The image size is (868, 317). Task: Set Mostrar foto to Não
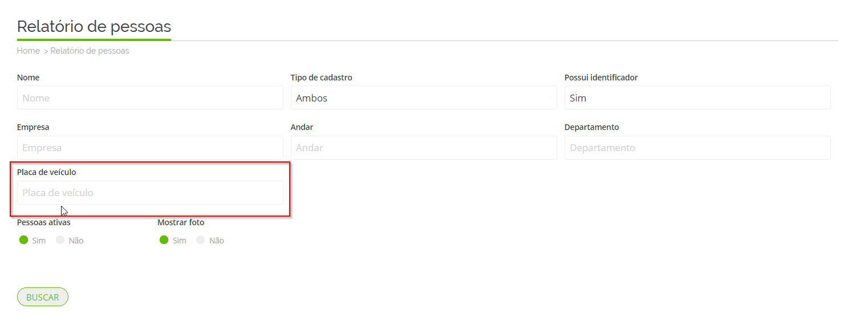tap(201, 240)
